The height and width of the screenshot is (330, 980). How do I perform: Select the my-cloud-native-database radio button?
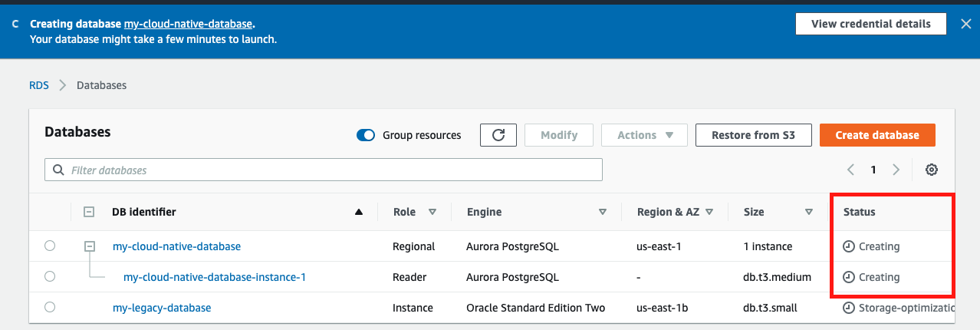tap(50, 246)
